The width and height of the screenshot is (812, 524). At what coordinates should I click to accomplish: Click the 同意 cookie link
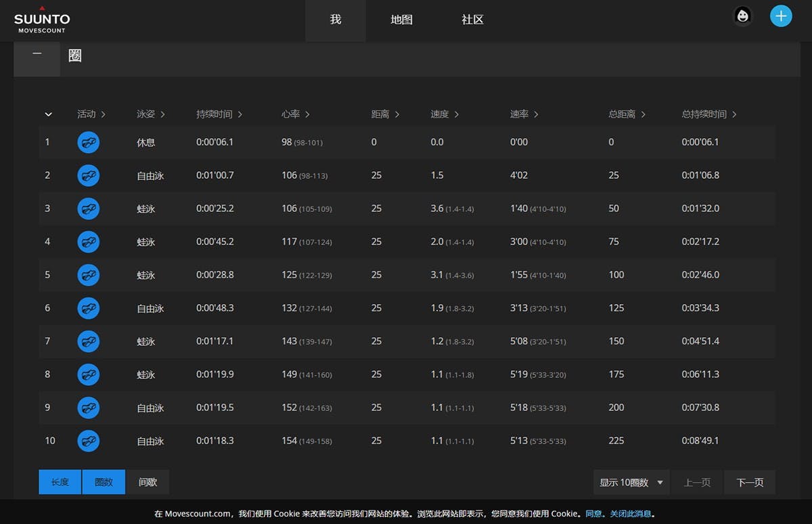click(x=593, y=514)
